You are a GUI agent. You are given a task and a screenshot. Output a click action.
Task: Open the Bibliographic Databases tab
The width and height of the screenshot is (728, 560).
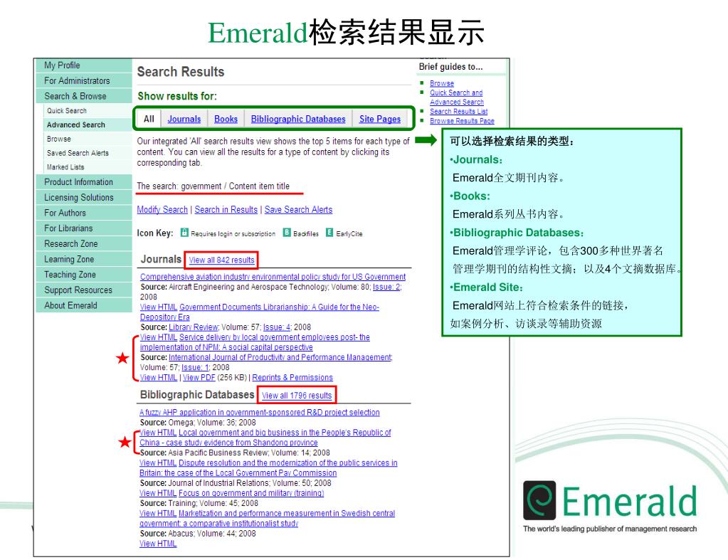[298, 119]
